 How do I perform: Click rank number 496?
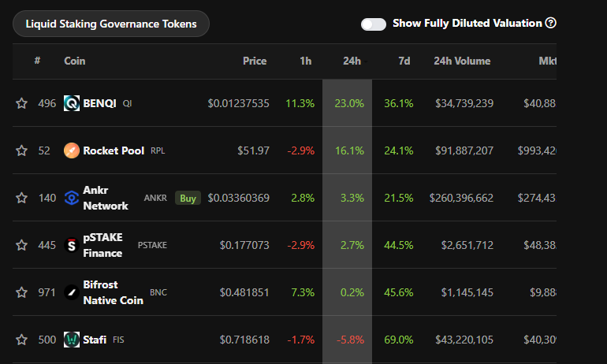point(47,103)
